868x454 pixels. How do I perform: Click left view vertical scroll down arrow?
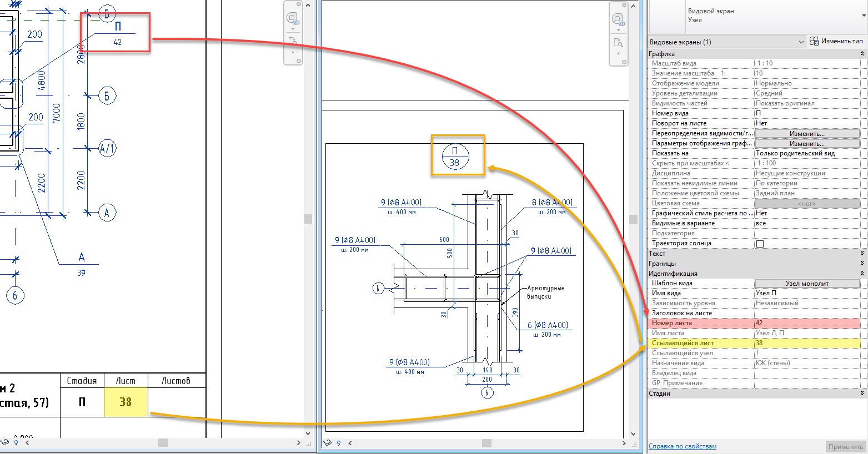(x=308, y=434)
